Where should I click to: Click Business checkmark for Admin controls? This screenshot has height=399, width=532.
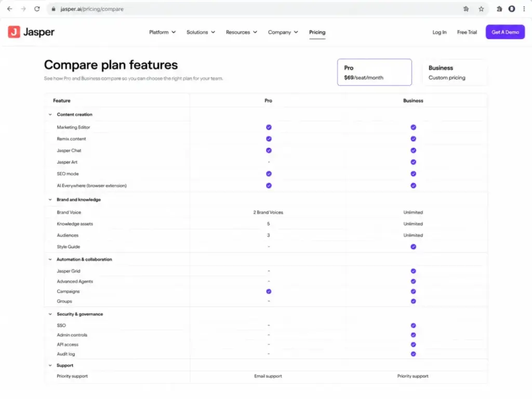[413, 335]
